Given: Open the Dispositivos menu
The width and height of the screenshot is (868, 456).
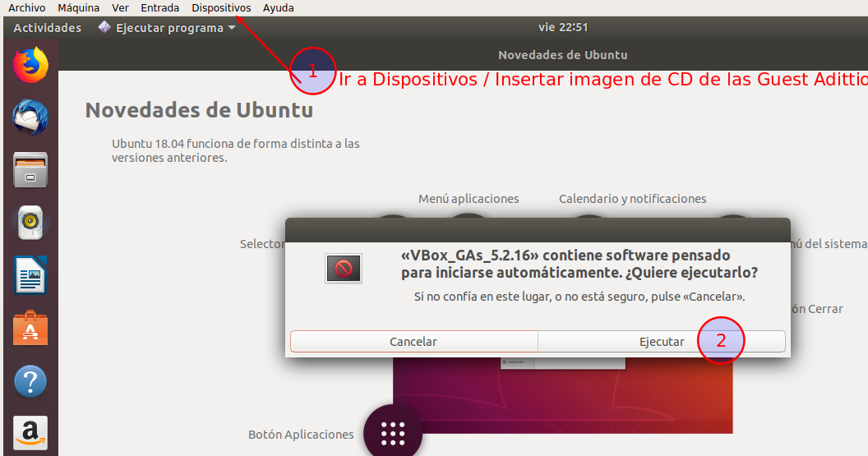Looking at the screenshot, I should coord(221,7).
